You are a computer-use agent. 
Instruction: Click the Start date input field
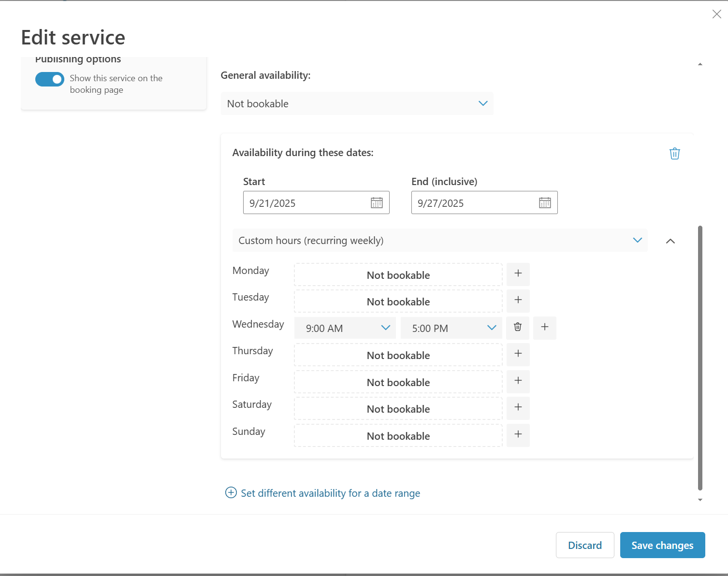pos(307,203)
